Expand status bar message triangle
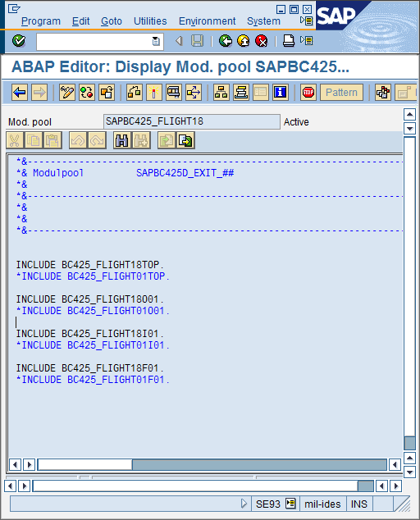Screen dimensions: 420x520 [x=244, y=504]
